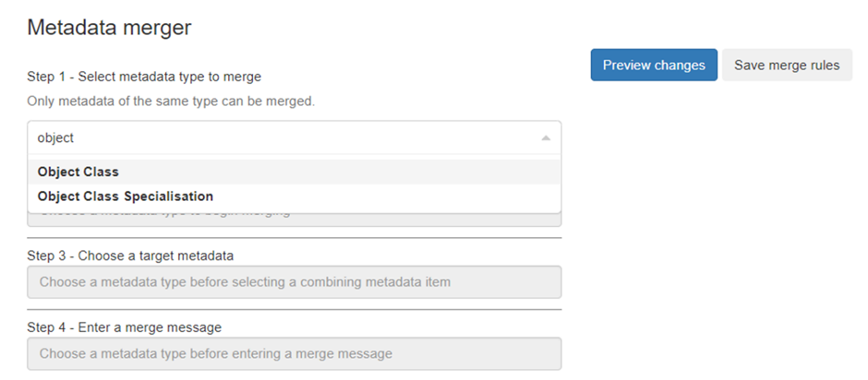The image size is (868, 380).
Task: Click the Step 4 merge message field
Action: pyautogui.click(x=294, y=353)
